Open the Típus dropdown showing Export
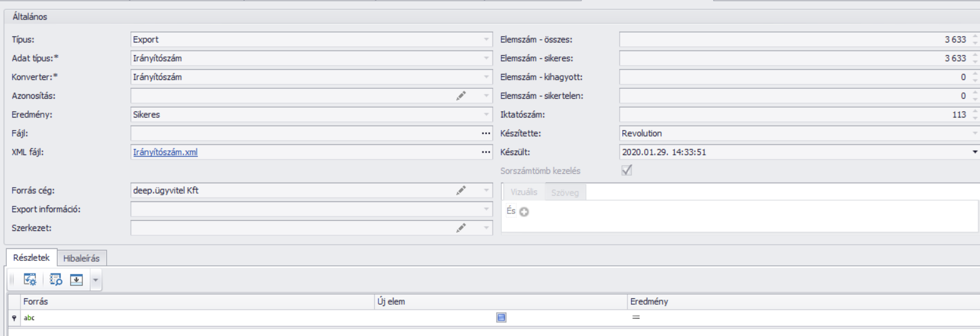 click(486, 39)
